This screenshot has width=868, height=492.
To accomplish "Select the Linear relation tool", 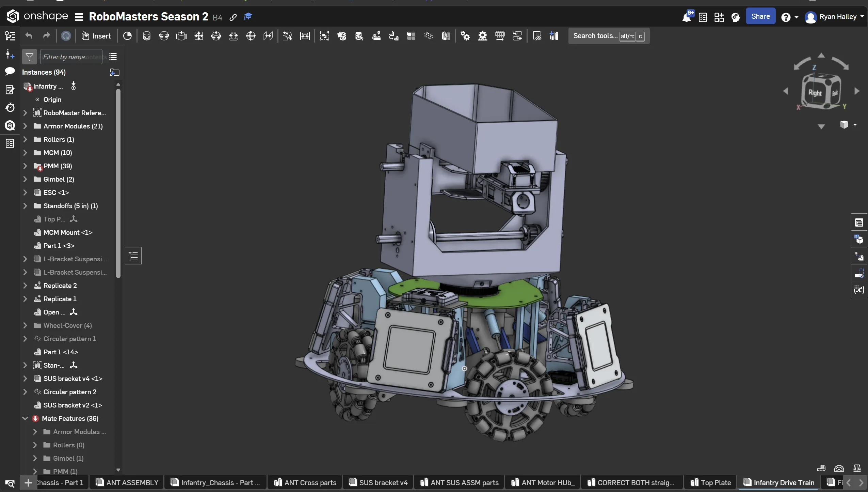I will tap(517, 36).
